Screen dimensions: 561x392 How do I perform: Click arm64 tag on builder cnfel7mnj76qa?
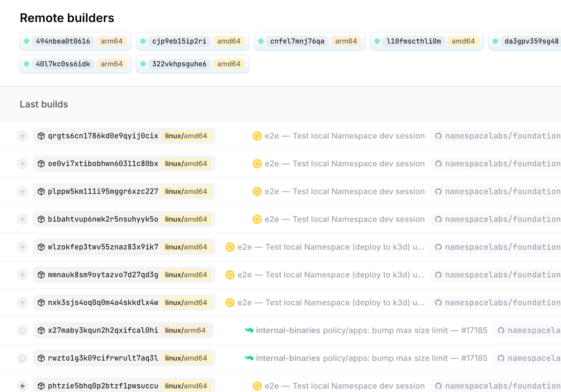(346, 41)
